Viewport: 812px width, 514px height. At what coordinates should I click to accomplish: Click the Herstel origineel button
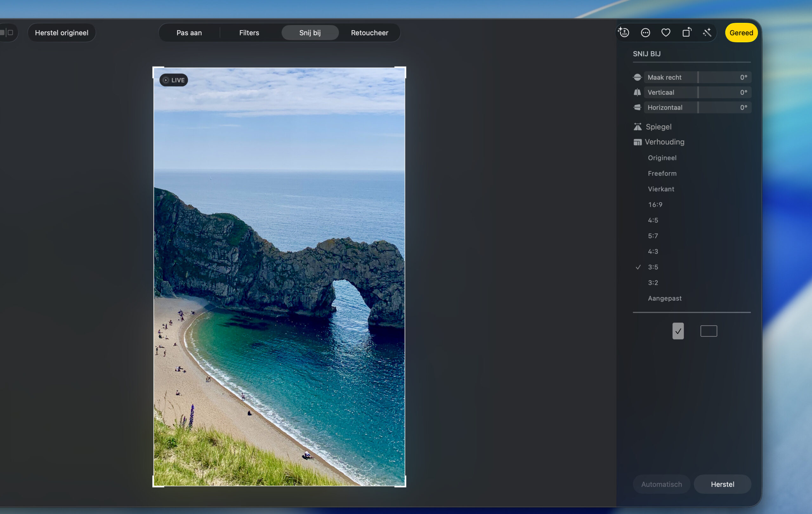point(62,33)
